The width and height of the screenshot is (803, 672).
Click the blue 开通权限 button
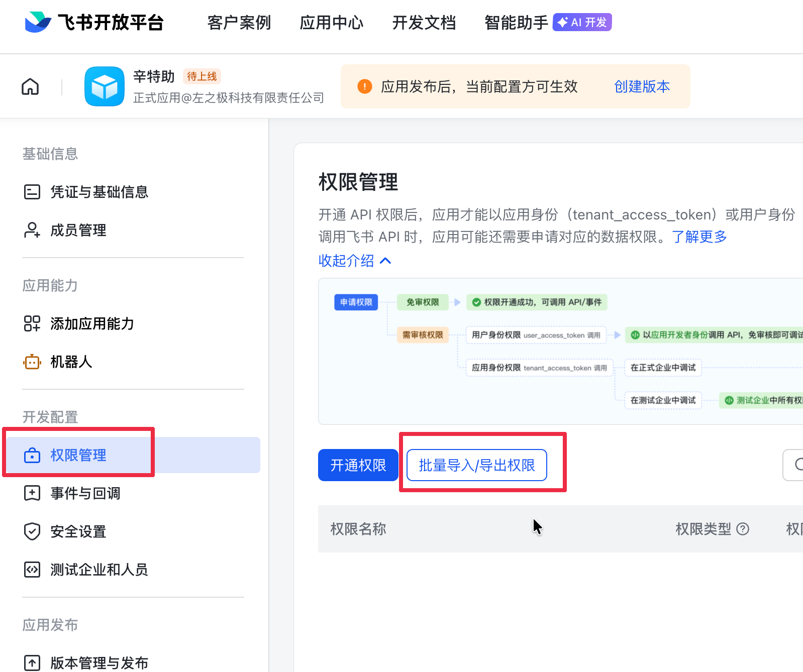click(358, 465)
